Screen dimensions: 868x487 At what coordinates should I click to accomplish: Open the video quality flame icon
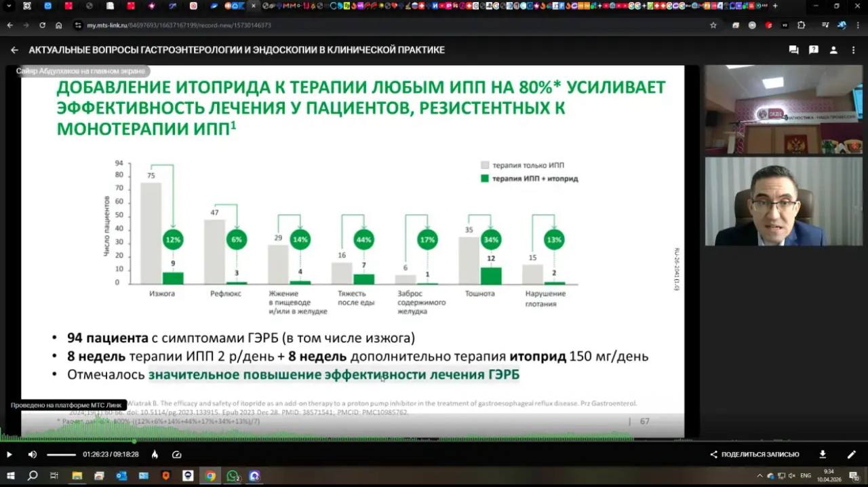pos(155,454)
